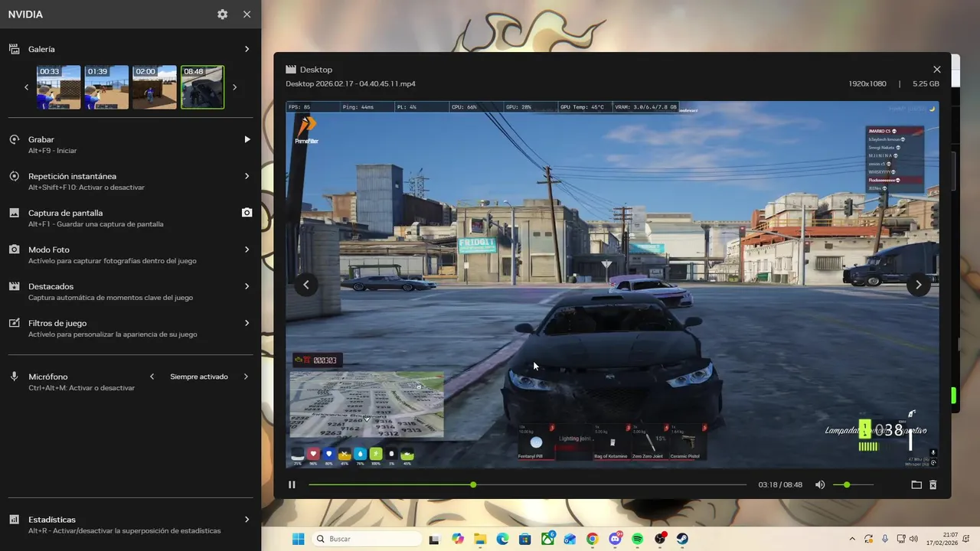Click the Repetición instantánea icon
The height and width of the screenshot is (551, 980).
point(14,176)
